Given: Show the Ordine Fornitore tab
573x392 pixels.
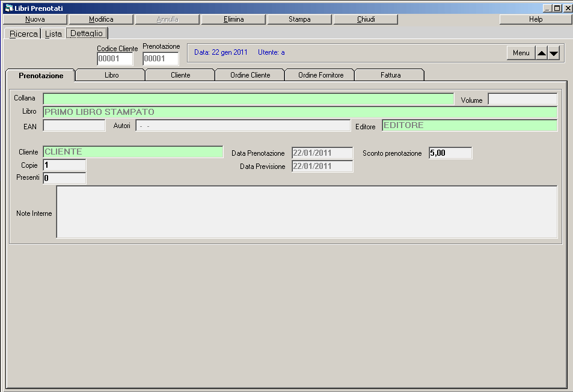Looking at the screenshot, I should [320, 75].
